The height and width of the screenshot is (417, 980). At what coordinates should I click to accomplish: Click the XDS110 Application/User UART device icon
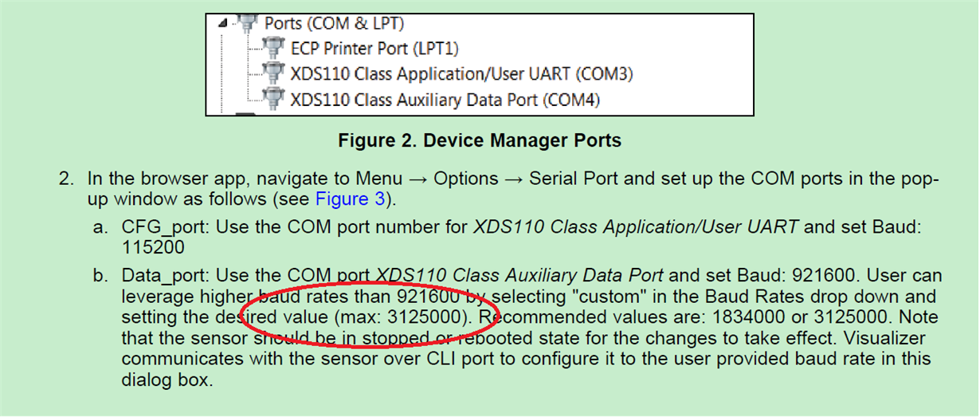click(x=274, y=74)
